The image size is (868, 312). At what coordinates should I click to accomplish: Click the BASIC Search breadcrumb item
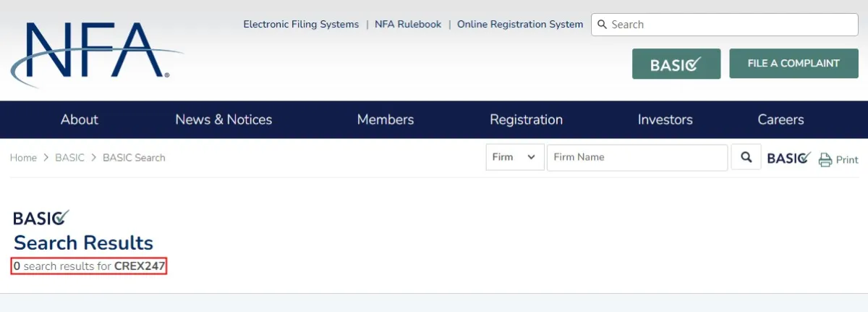click(134, 157)
